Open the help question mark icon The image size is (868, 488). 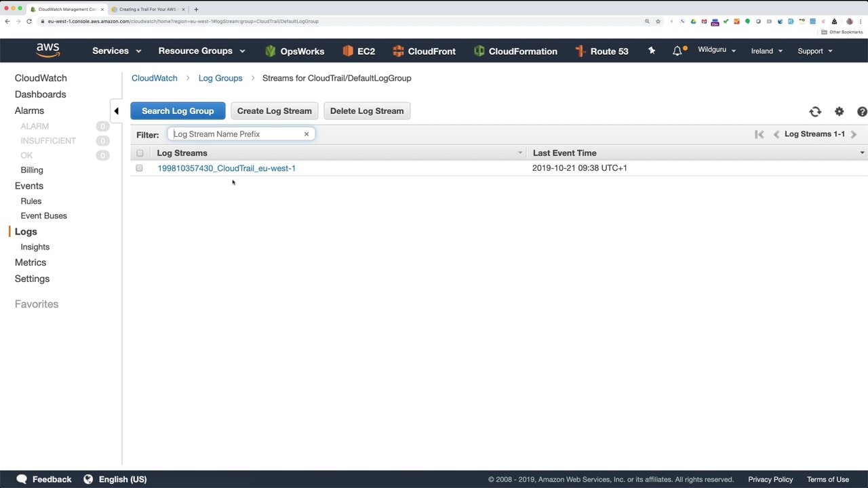coord(862,112)
